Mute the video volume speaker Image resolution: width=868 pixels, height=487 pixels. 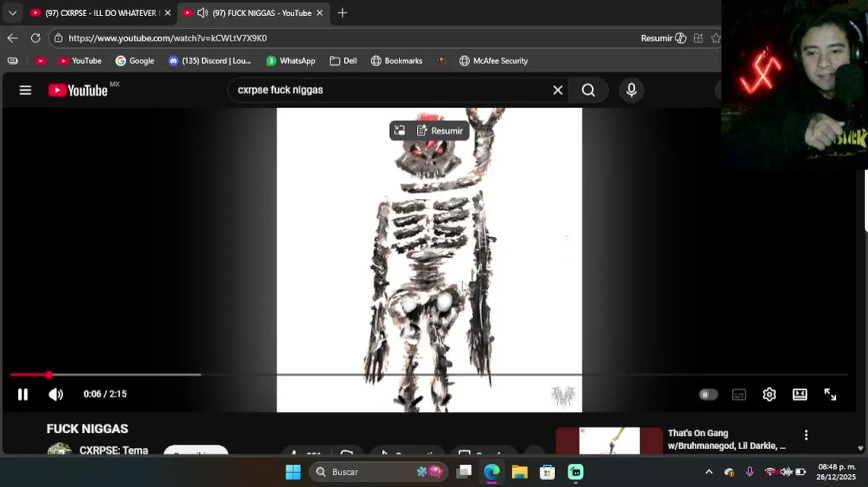tap(55, 394)
